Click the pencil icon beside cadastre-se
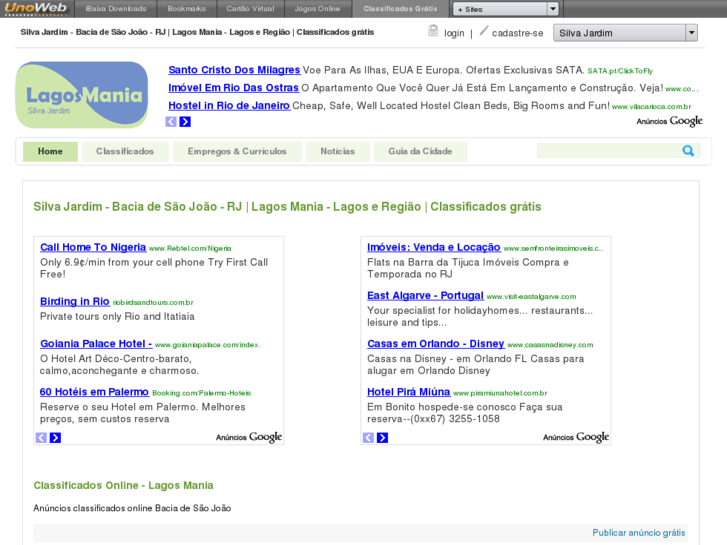727x545 pixels. [x=484, y=31]
